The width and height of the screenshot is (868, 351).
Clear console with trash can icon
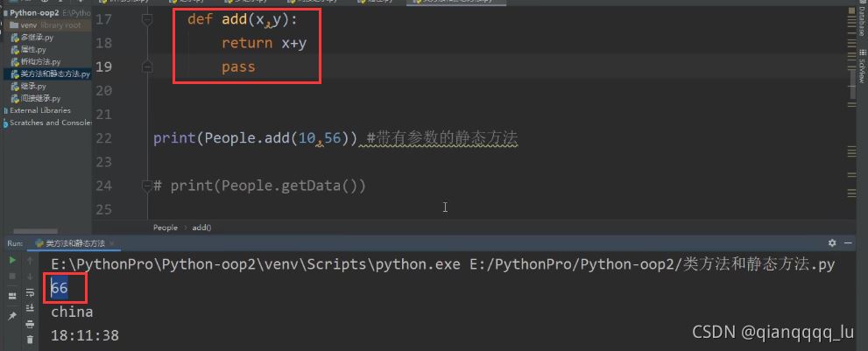click(x=30, y=340)
